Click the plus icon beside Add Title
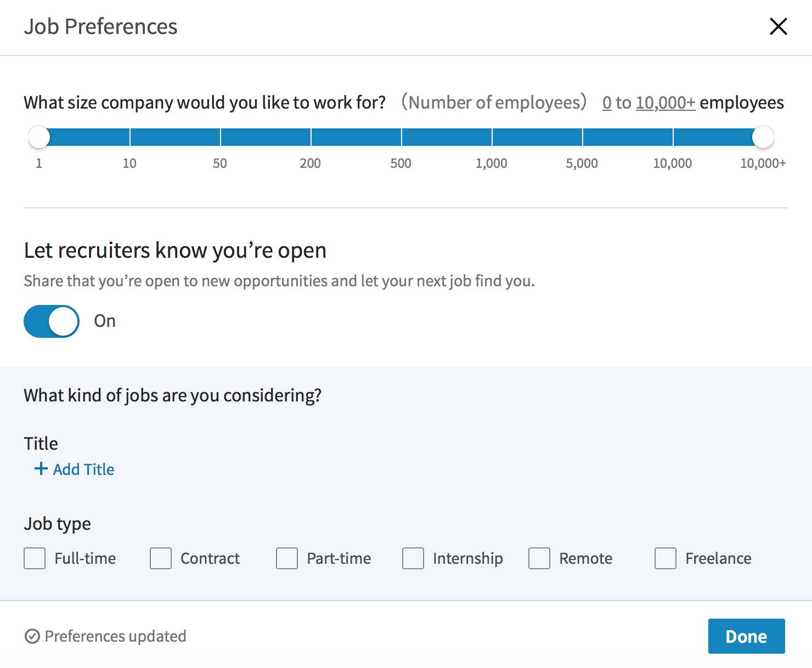812x668 pixels. point(41,469)
